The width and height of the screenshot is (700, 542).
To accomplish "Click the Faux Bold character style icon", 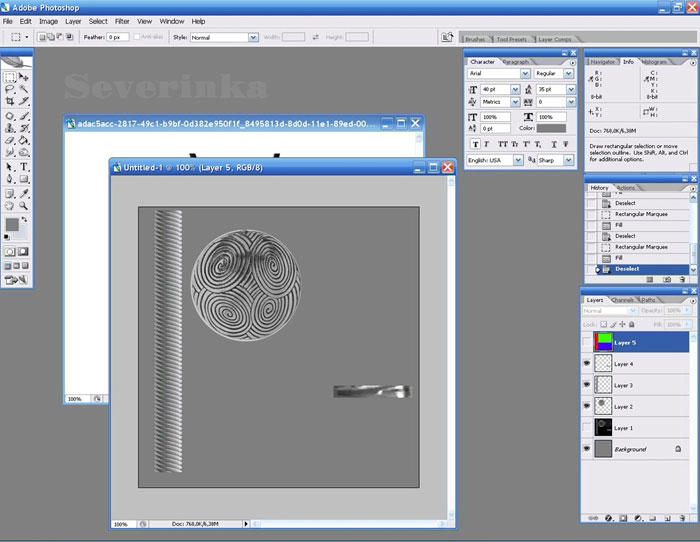I will click(x=474, y=144).
